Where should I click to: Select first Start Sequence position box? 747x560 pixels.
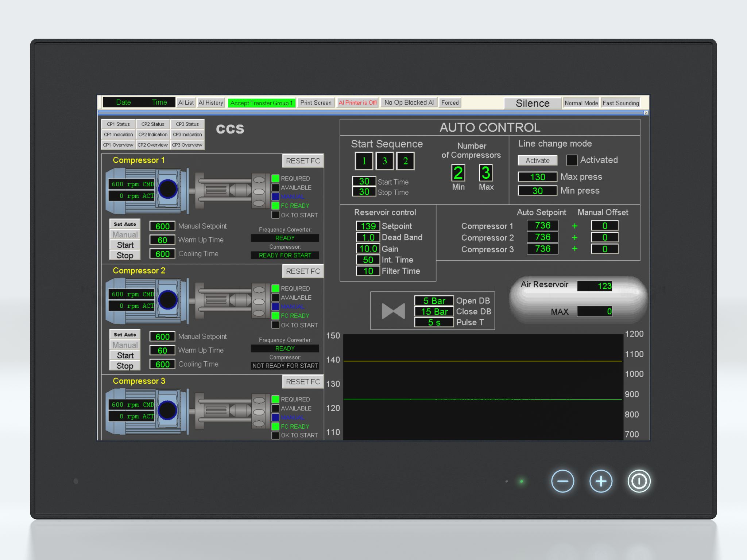(x=364, y=161)
